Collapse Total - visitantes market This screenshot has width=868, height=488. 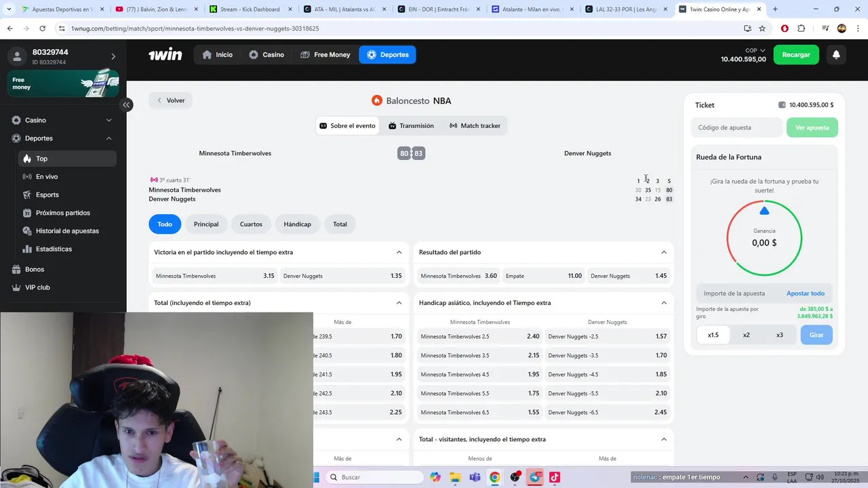click(x=664, y=439)
